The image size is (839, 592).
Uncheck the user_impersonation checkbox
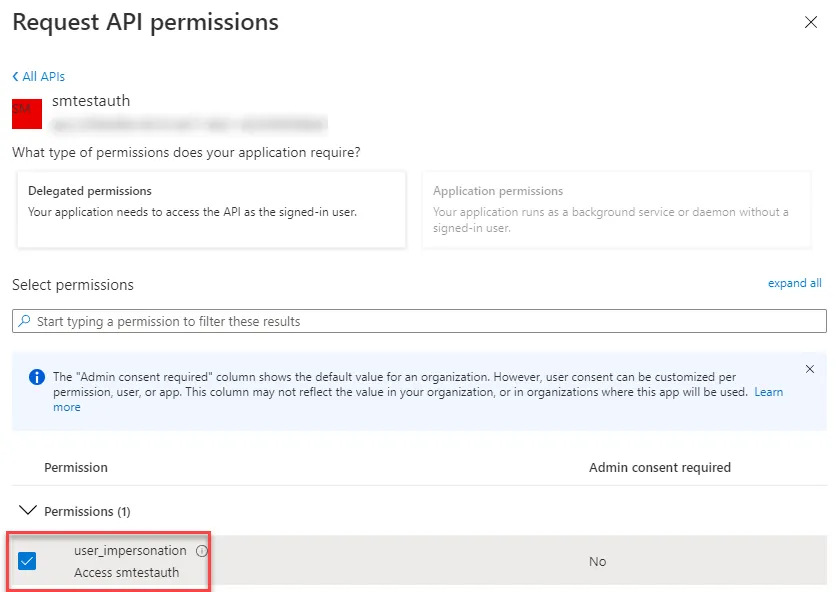pyautogui.click(x=27, y=561)
